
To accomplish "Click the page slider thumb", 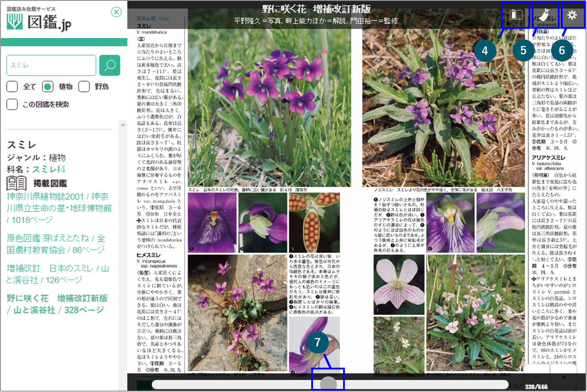I will point(328,384).
